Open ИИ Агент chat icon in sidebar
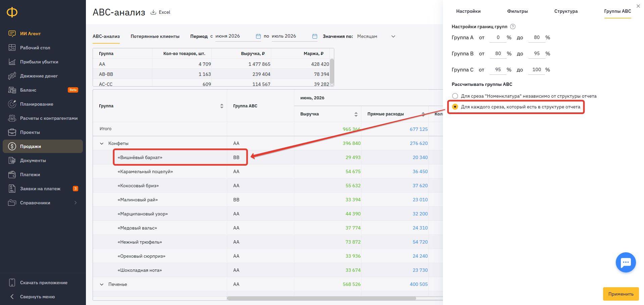The image size is (644, 305). 12,34
